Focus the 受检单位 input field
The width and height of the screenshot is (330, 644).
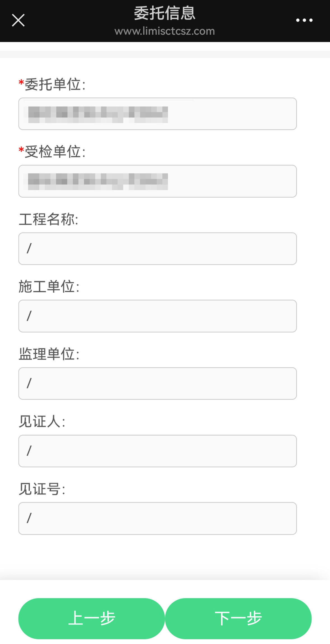tap(157, 181)
